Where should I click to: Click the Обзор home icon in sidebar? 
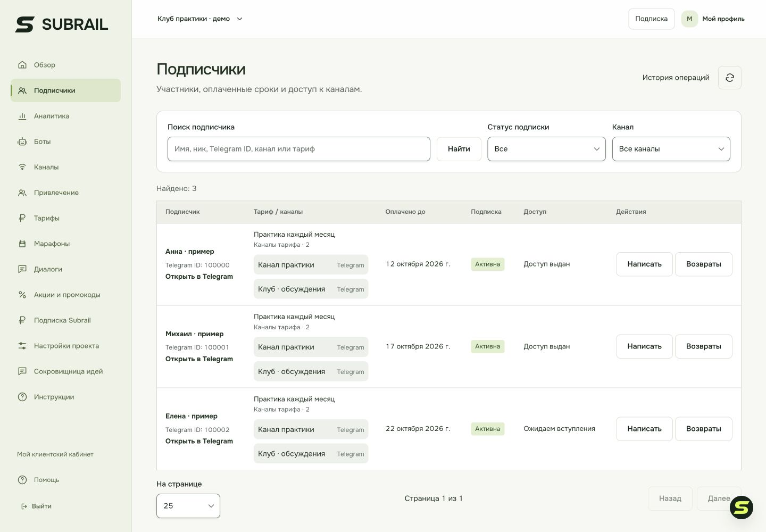click(x=22, y=65)
